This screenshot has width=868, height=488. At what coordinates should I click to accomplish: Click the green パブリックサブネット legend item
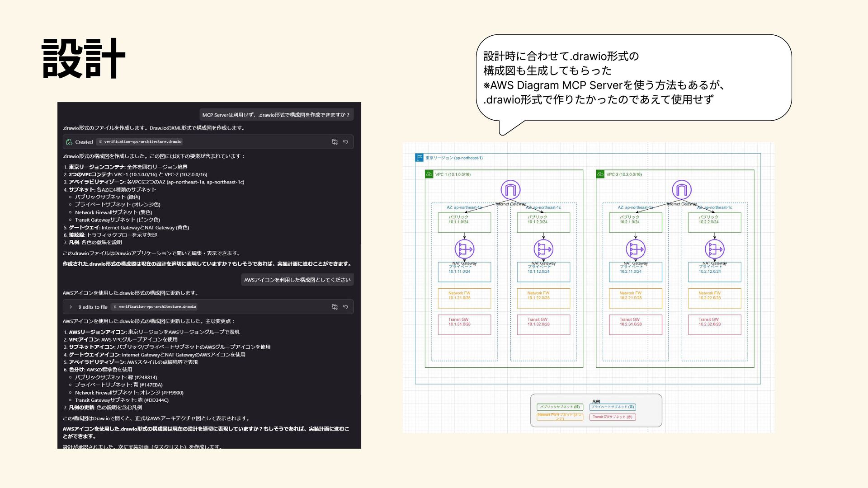click(560, 407)
